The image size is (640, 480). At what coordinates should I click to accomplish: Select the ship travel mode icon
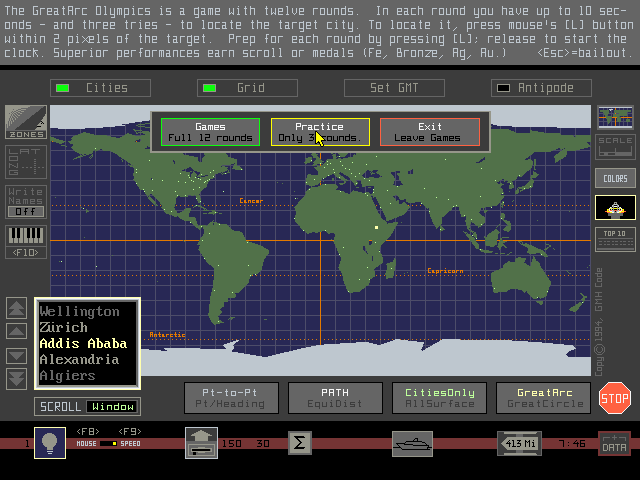412,443
